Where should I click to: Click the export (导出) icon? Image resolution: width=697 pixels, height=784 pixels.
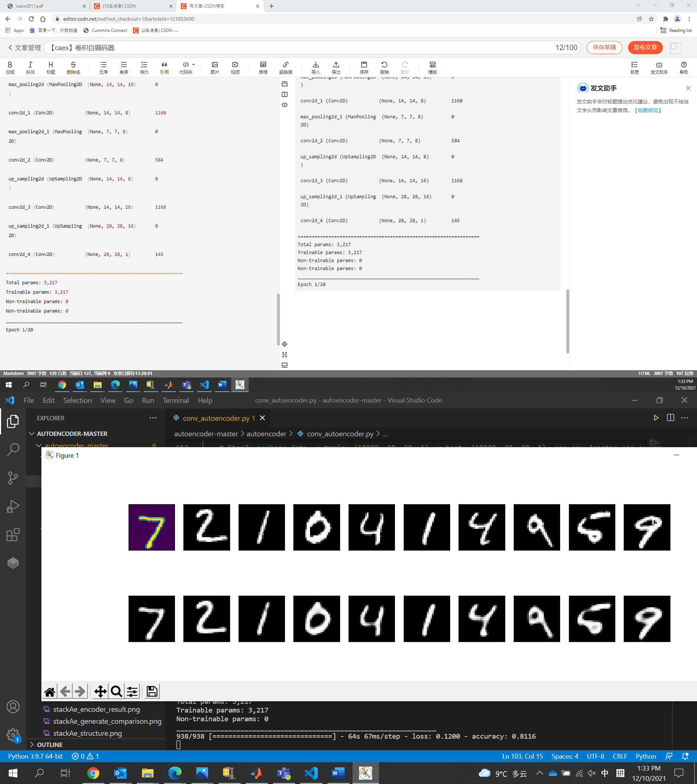tap(336, 67)
